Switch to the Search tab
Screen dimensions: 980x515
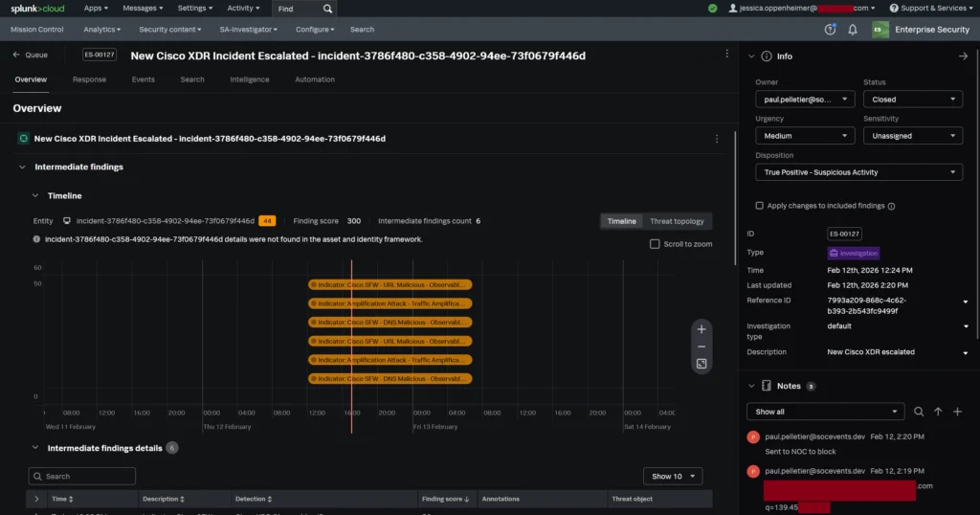pos(192,79)
